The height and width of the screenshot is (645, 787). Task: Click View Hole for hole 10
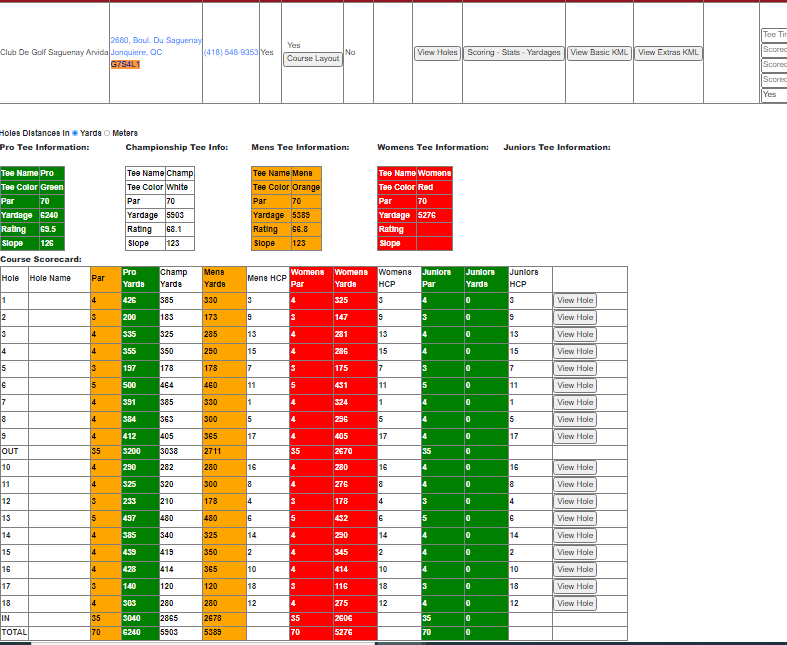575,468
